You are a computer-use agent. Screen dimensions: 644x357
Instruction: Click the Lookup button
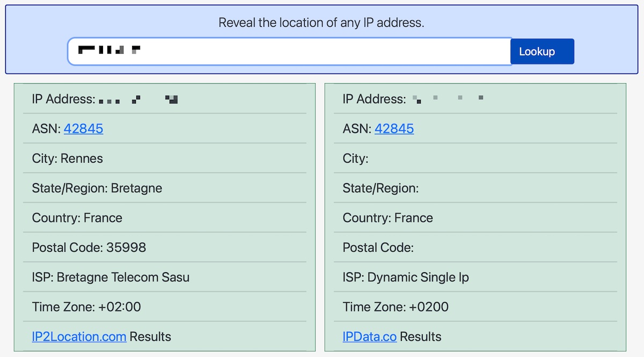542,52
